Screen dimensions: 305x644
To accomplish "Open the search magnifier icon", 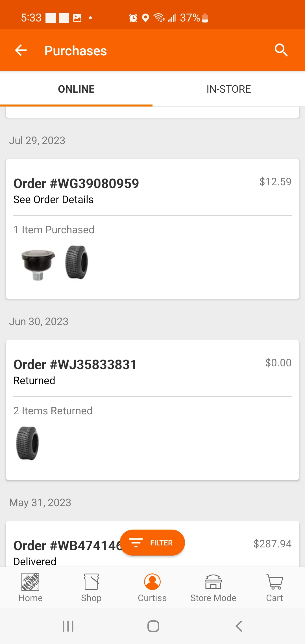I will (x=281, y=50).
